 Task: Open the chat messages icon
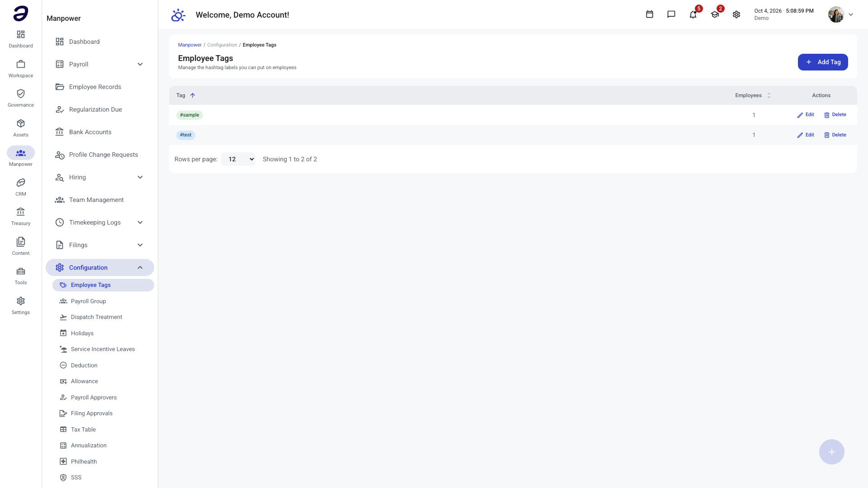click(x=671, y=14)
